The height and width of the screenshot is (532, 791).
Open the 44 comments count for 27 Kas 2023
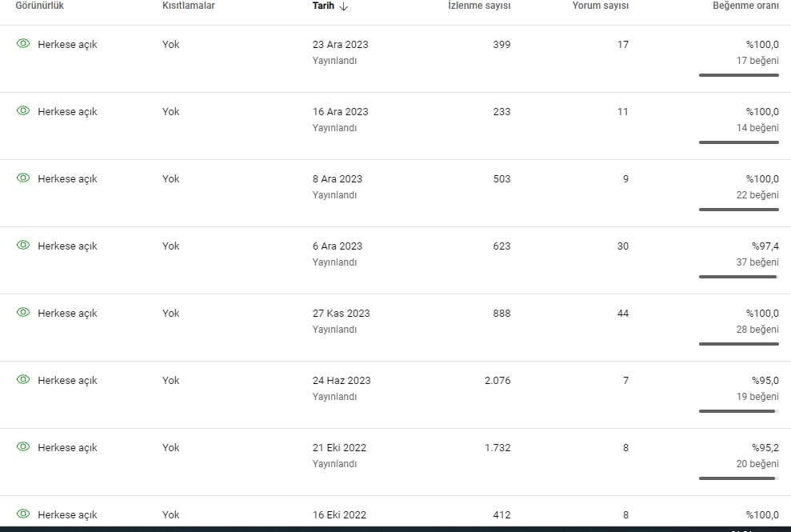623,313
